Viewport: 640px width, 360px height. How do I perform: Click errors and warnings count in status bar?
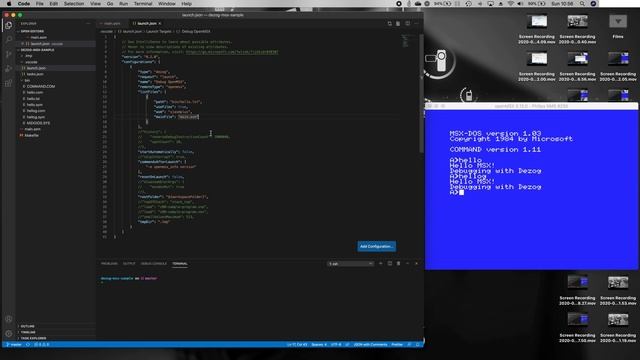42,344
